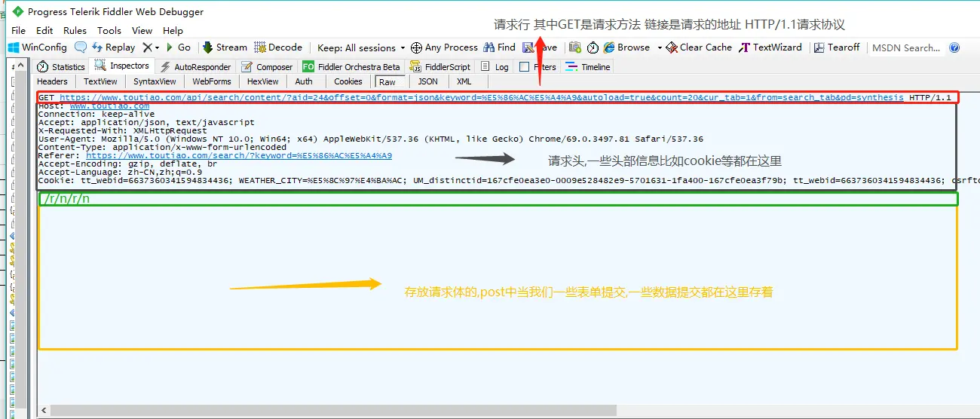Switch to the Statistics tab

(x=60, y=67)
